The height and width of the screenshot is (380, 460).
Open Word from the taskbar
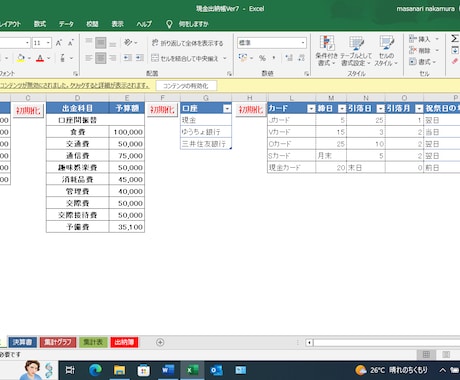pyautogui.click(x=168, y=370)
